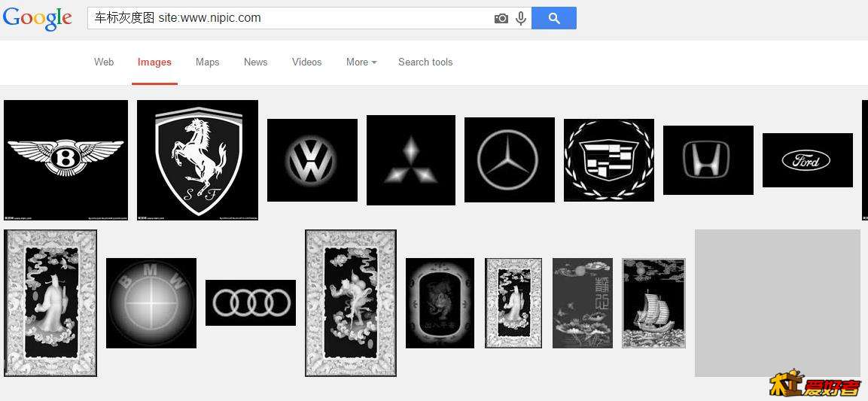Screen dimensions: 868x401
Task: Select the Mitsubishi diamonds thumbnail
Action: [411, 160]
